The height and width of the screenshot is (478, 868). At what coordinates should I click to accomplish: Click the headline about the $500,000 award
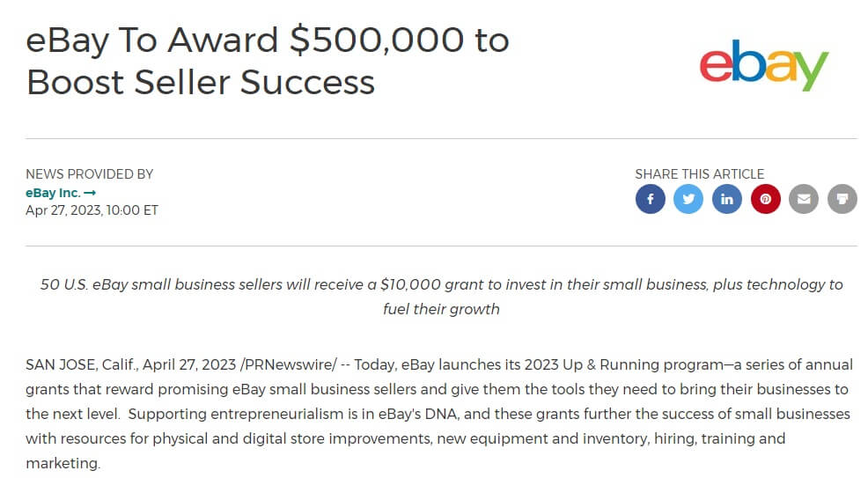[x=268, y=61]
